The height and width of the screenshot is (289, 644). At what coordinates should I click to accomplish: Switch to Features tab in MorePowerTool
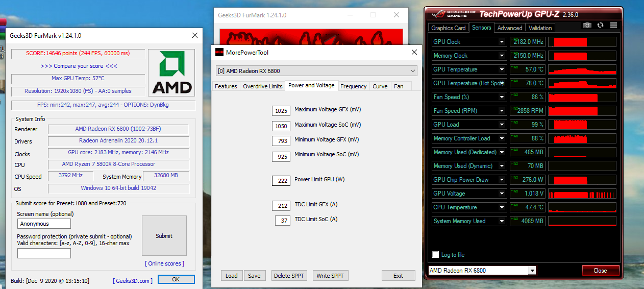226,86
